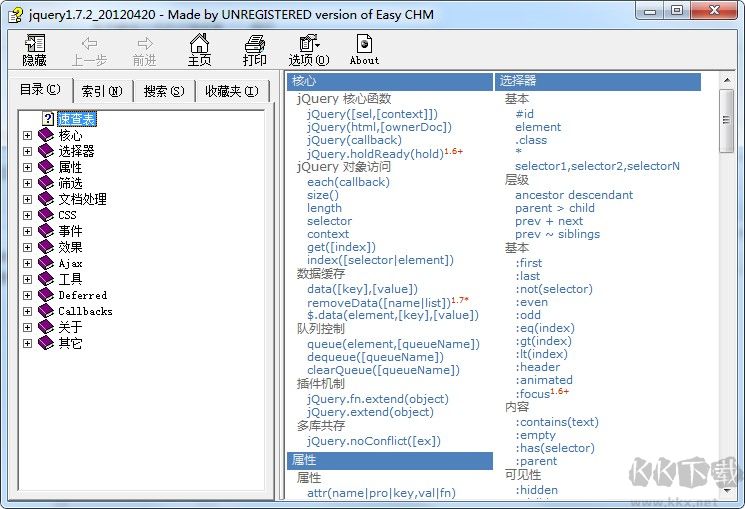Select the 速查表 tree item text
The height and width of the screenshot is (509, 745).
click(76, 119)
